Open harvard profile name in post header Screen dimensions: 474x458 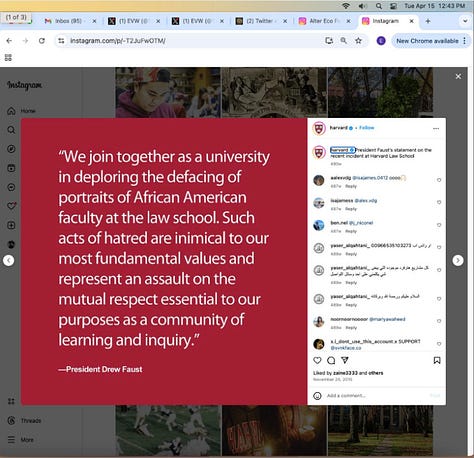coord(338,128)
